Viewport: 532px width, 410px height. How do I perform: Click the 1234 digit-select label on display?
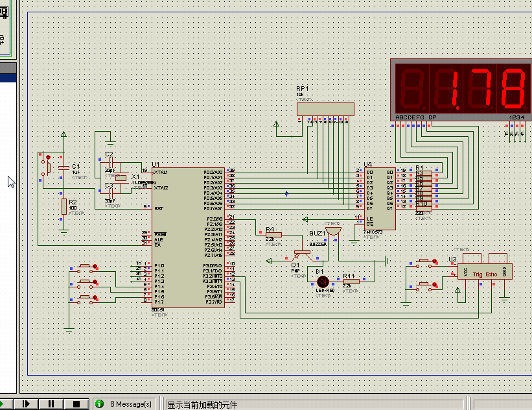coord(516,117)
